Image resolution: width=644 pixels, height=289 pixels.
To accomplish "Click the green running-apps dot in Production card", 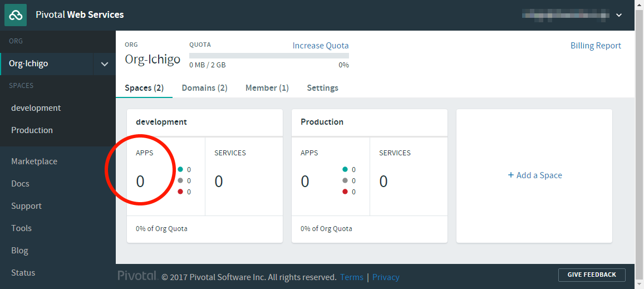I will pos(345,169).
